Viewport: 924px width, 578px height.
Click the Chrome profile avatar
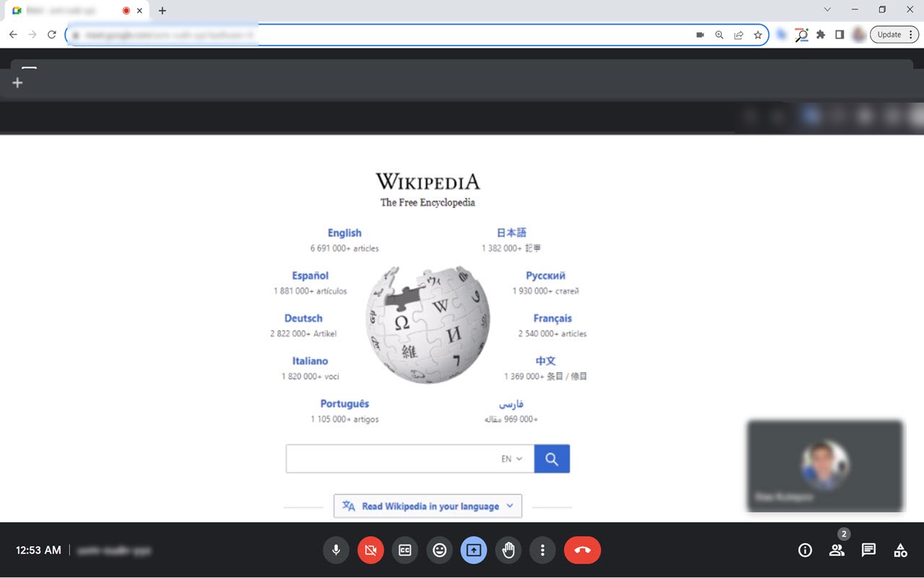pos(858,35)
